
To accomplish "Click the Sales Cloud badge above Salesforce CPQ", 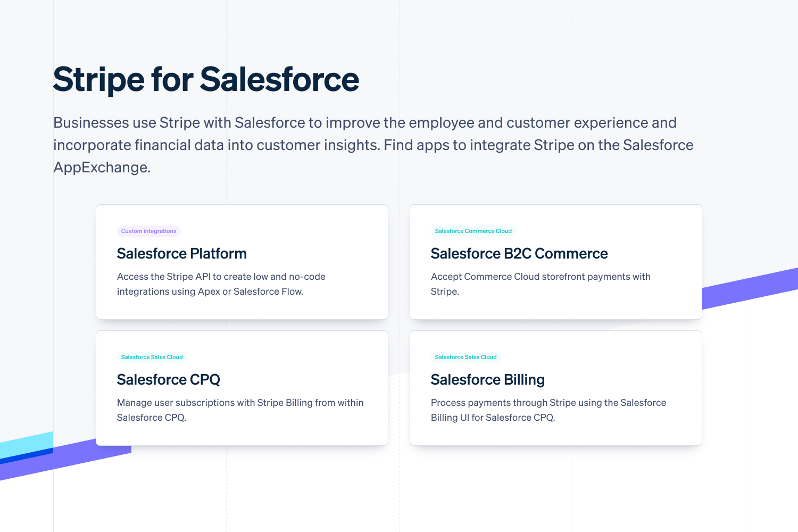I will 152,357.
